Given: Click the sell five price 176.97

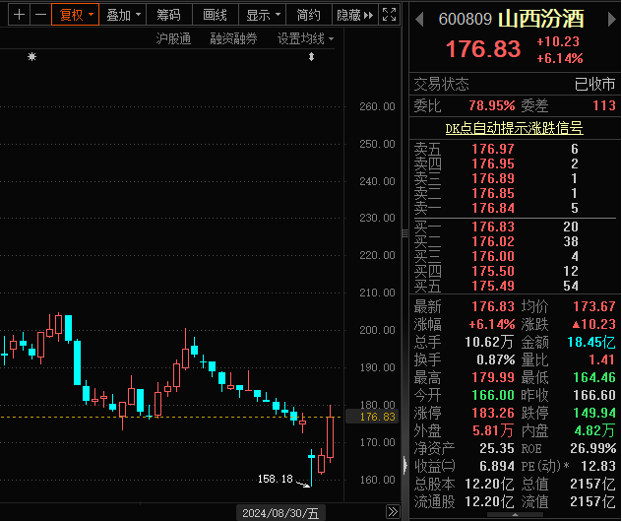Looking at the screenshot, I should [493, 149].
